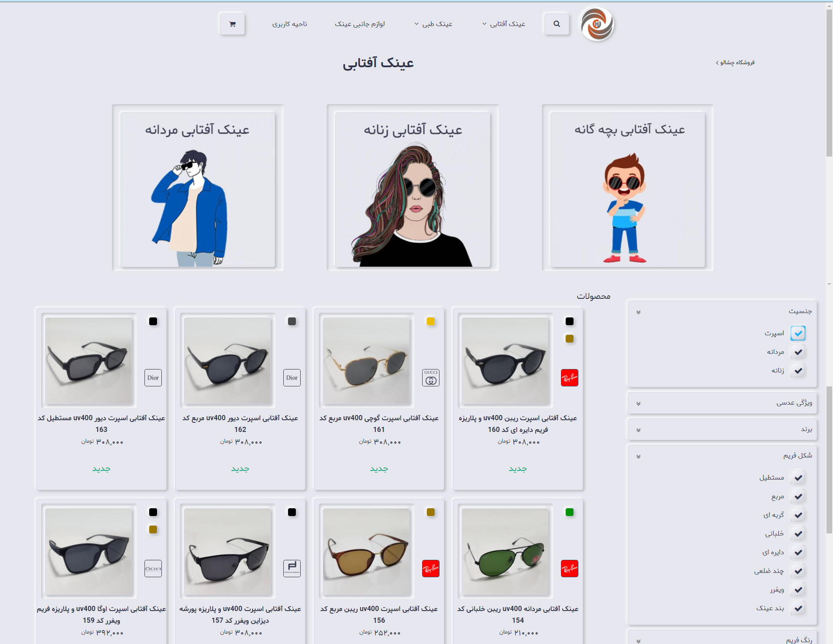This screenshot has width=833, height=644.
Task: Click Dior brand icon on product 163
Action: [153, 378]
